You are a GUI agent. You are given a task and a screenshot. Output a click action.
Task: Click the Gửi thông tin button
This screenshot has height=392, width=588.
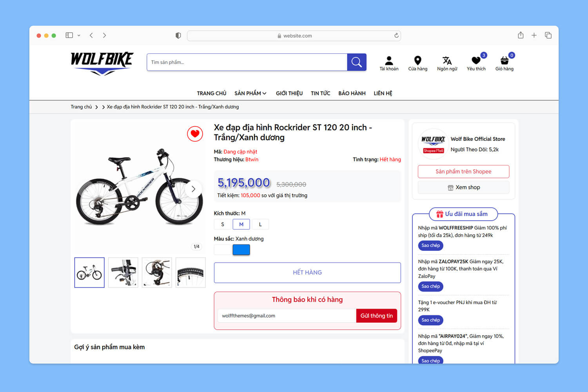pyautogui.click(x=377, y=316)
